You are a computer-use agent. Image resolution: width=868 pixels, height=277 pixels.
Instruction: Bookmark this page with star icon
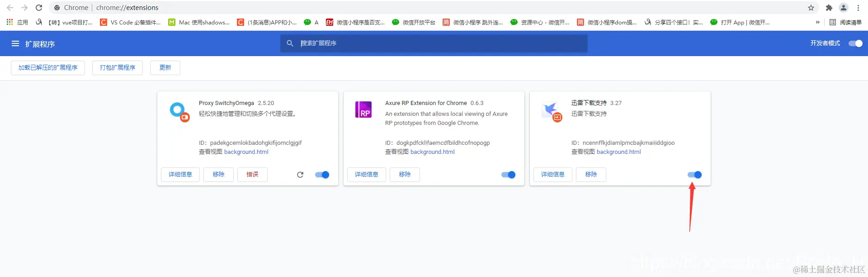[x=811, y=8]
